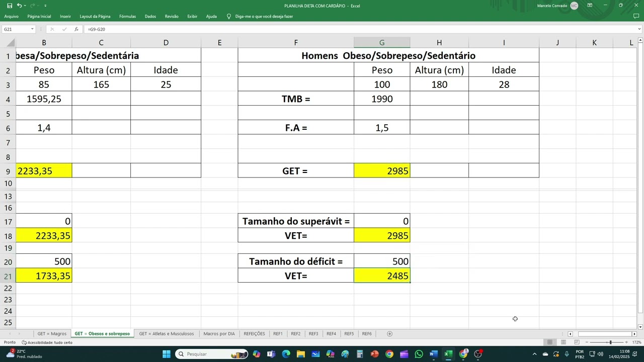Open the 'Macros por DIA' sheet tab
This screenshot has height=362, width=644.
pos(219,334)
